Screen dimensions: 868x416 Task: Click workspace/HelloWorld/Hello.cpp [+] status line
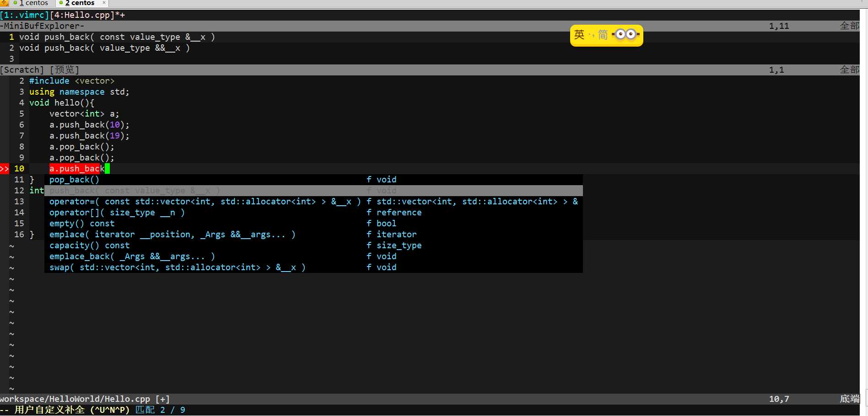(x=430, y=399)
